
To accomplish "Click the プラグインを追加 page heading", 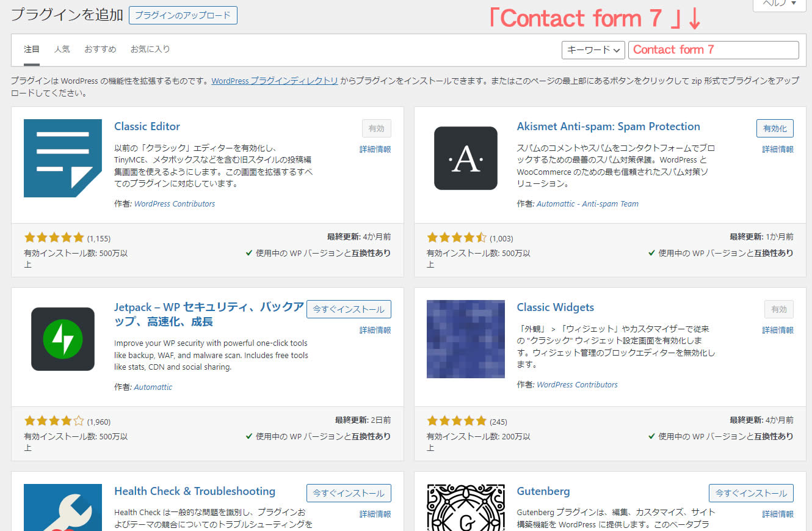I will [x=67, y=15].
